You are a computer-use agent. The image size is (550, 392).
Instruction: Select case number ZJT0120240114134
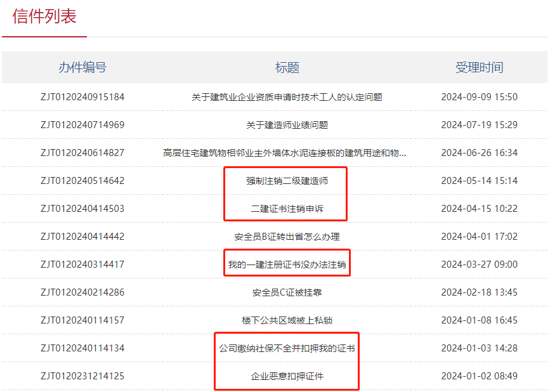(82, 348)
